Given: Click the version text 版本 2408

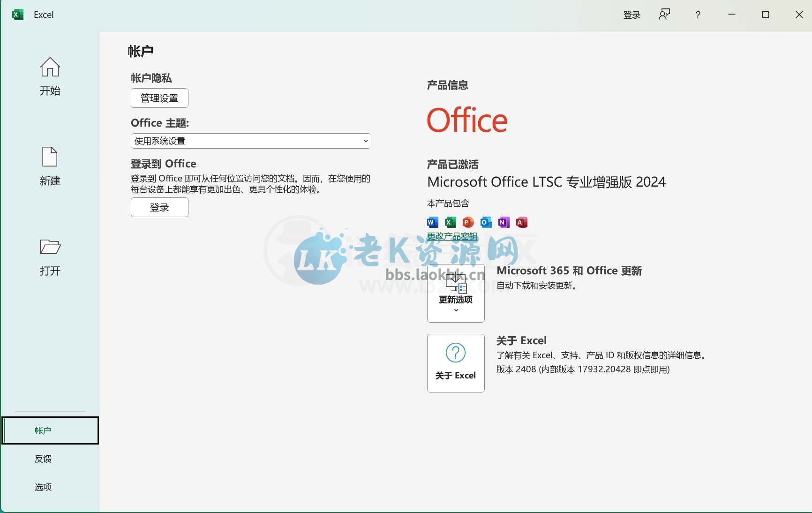Looking at the screenshot, I should click(x=583, y=370).
